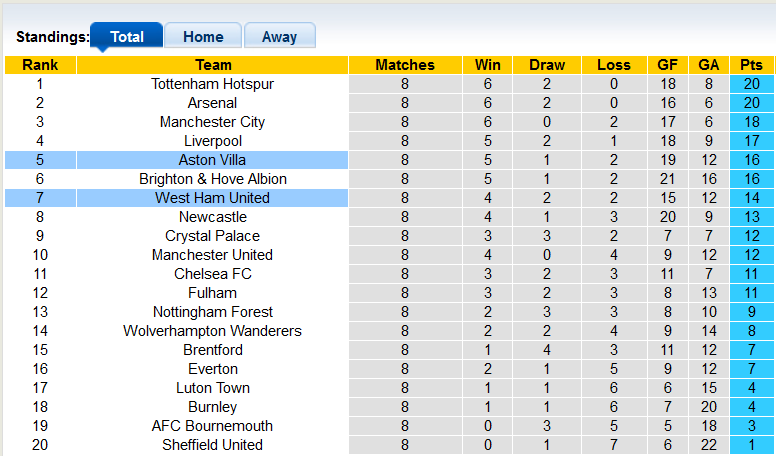Open the Home standings tab

tap(203, 37)
